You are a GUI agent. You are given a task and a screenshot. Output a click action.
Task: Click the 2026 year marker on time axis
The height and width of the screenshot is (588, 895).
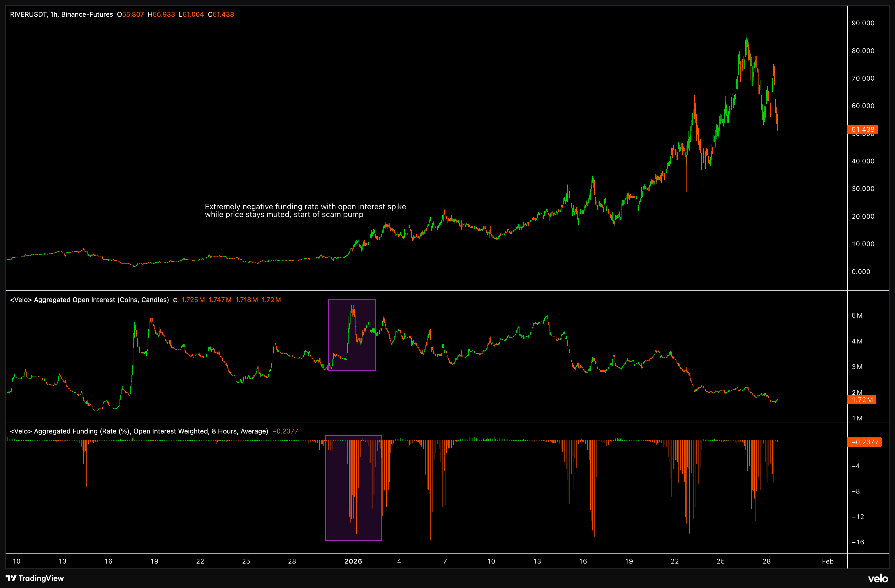click(353, 561)
